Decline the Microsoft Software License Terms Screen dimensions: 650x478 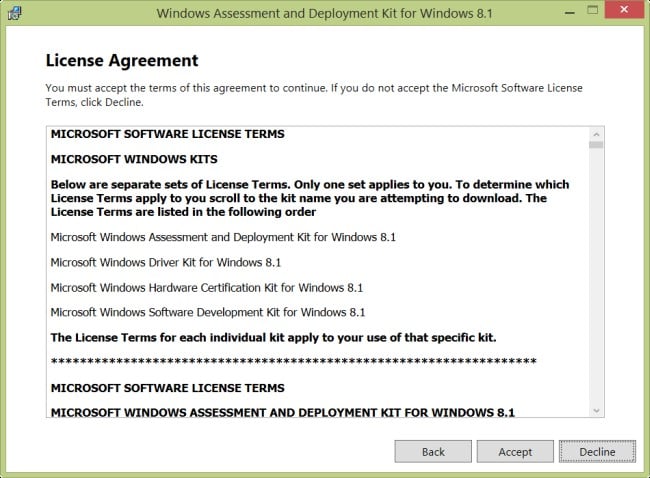[597, 451]
